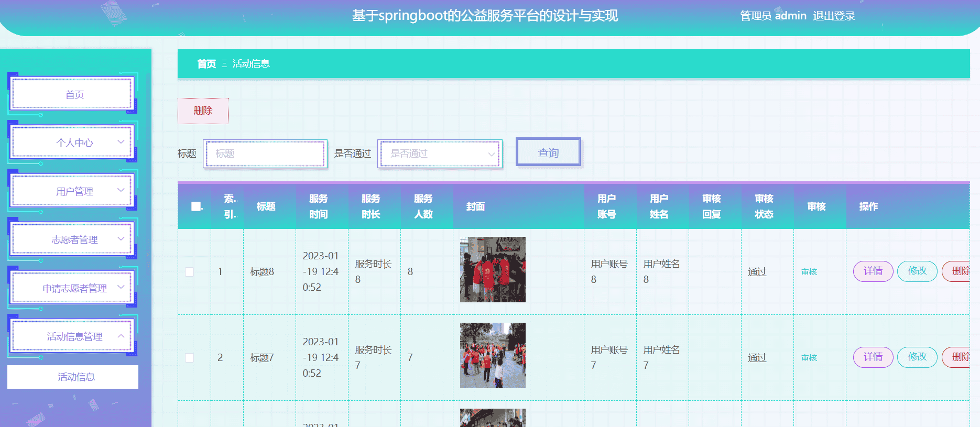Expand the 个人中心 sidebar menu
This screenshot has height=427, width=980.
click(x=72, y=142)
